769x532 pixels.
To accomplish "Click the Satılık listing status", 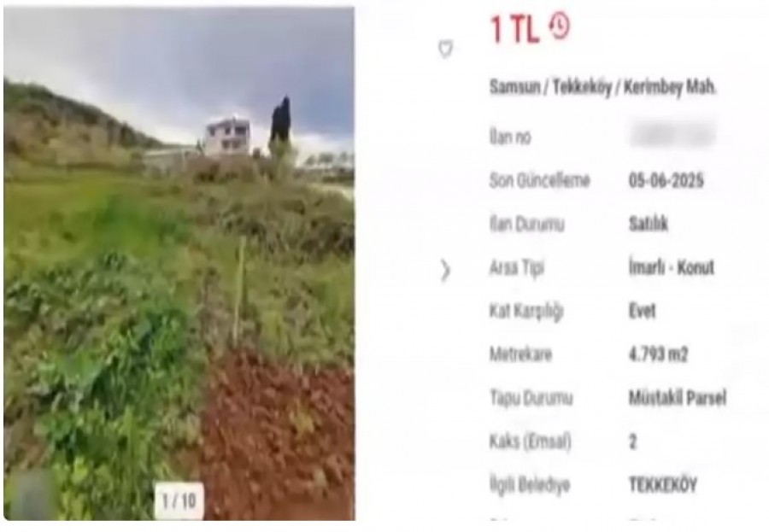I will coord(649,224).
